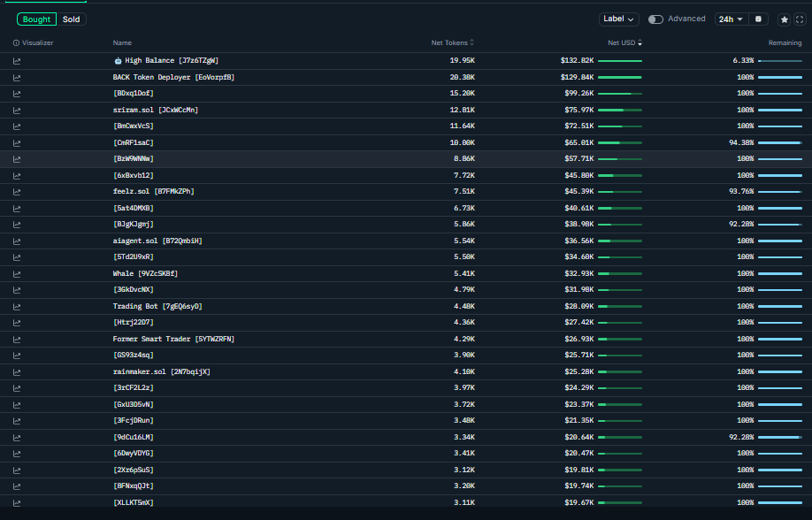
Task: Click Net USD value $129.84K
Action: tap(577, 77)
